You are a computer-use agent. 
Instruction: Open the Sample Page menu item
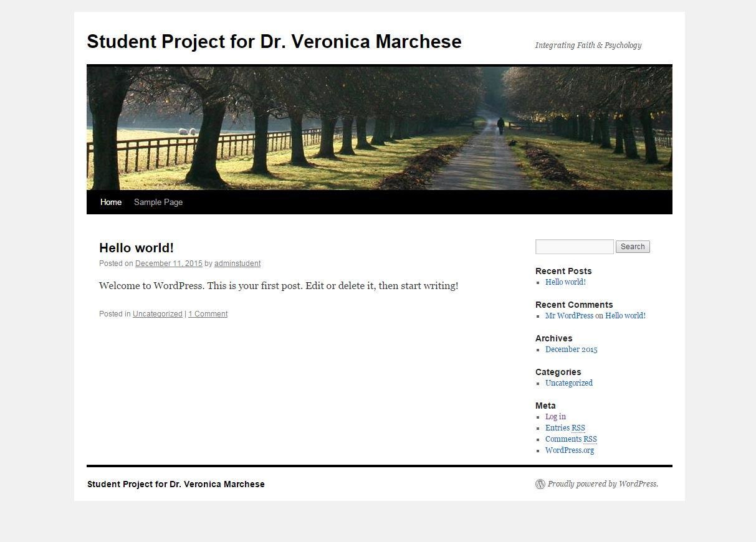(158, 202)
